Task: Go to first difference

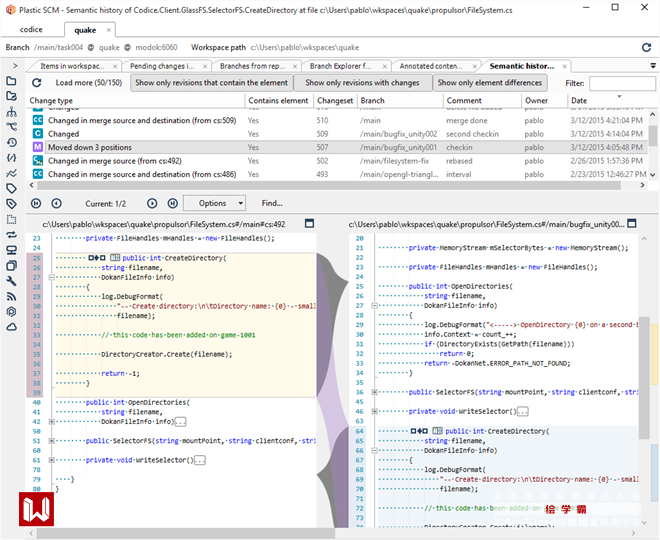Action: (x=36, y=204)
